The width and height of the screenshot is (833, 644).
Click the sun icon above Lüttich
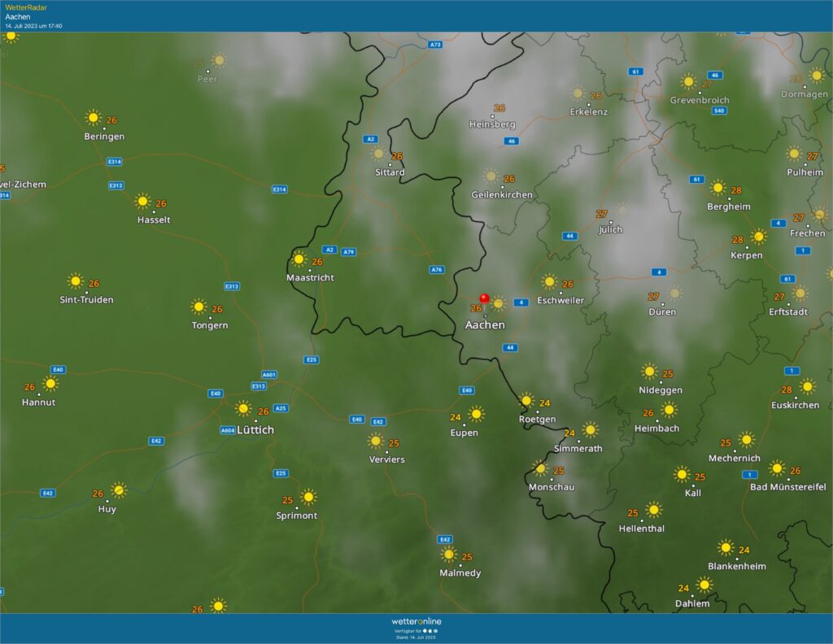243,409
